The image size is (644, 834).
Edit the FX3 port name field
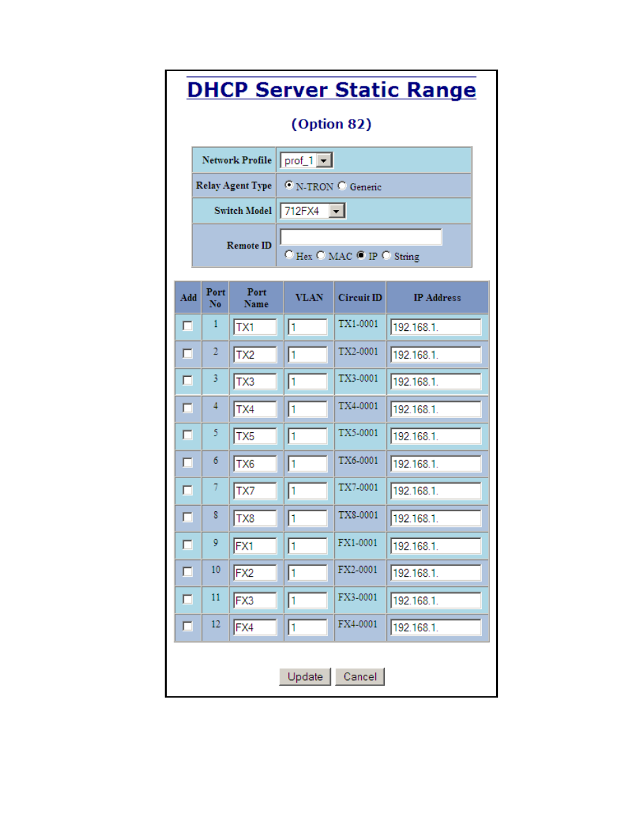pos(255,600)
